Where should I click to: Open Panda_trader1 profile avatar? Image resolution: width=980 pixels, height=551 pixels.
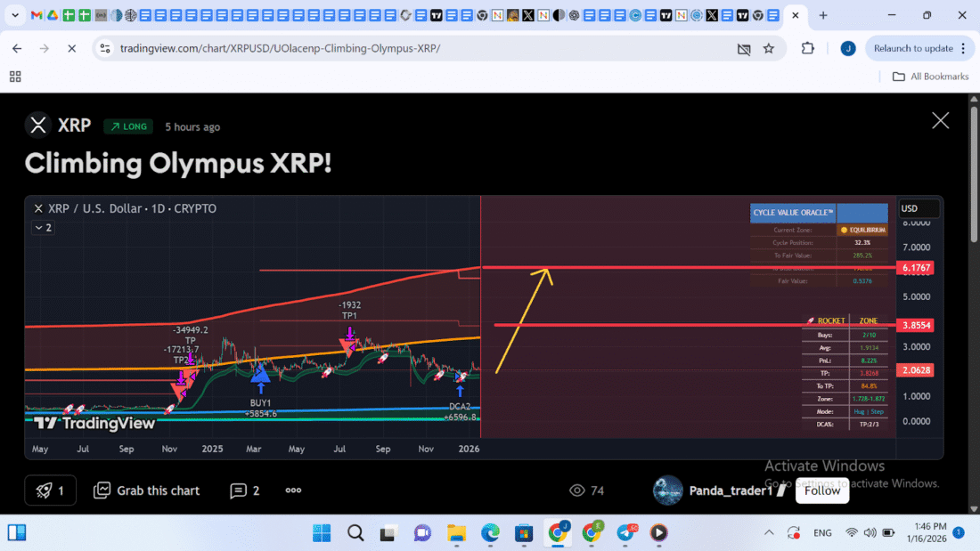667,490
